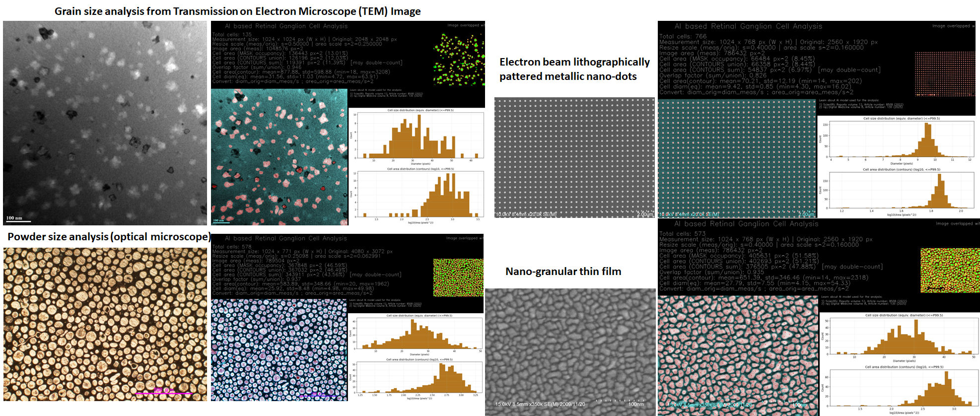Select the original grayscale TEM grain image
The height and width of the screenshot is (416, 980).
[105, 123]
